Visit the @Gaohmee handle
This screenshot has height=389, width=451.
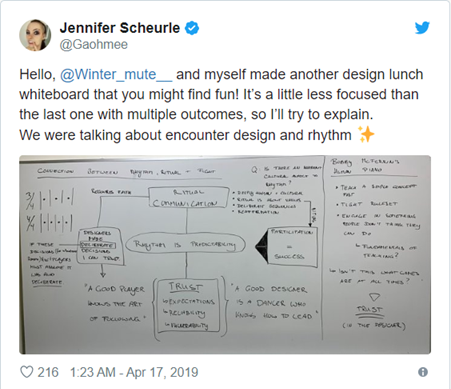pyautogui.click(x=93, y=45)
